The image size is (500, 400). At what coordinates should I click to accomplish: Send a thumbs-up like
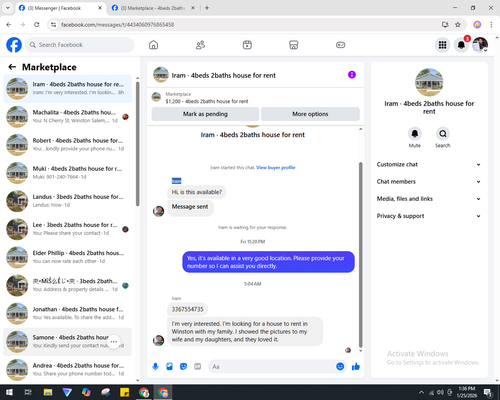coord(356,367)
